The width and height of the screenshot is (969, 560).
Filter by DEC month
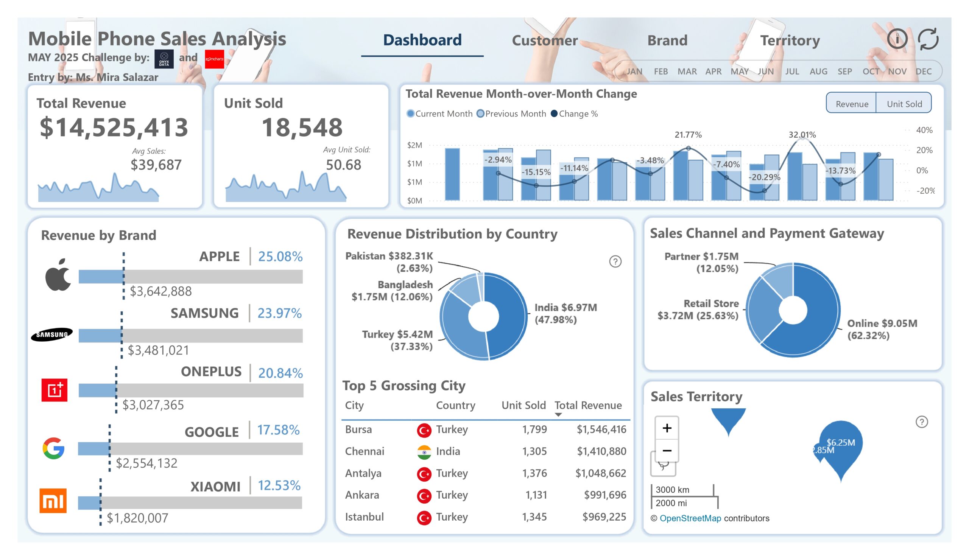(x=923, y=71)
